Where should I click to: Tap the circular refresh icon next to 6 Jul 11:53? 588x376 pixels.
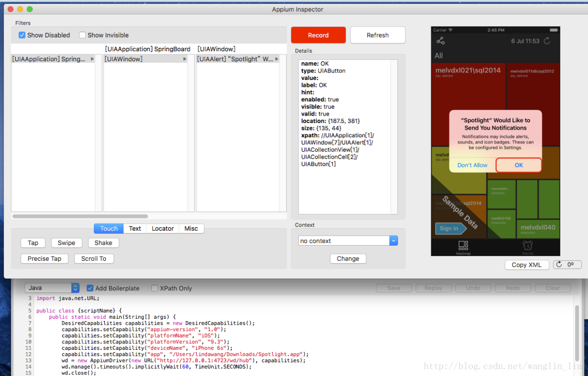click(547, 41)
